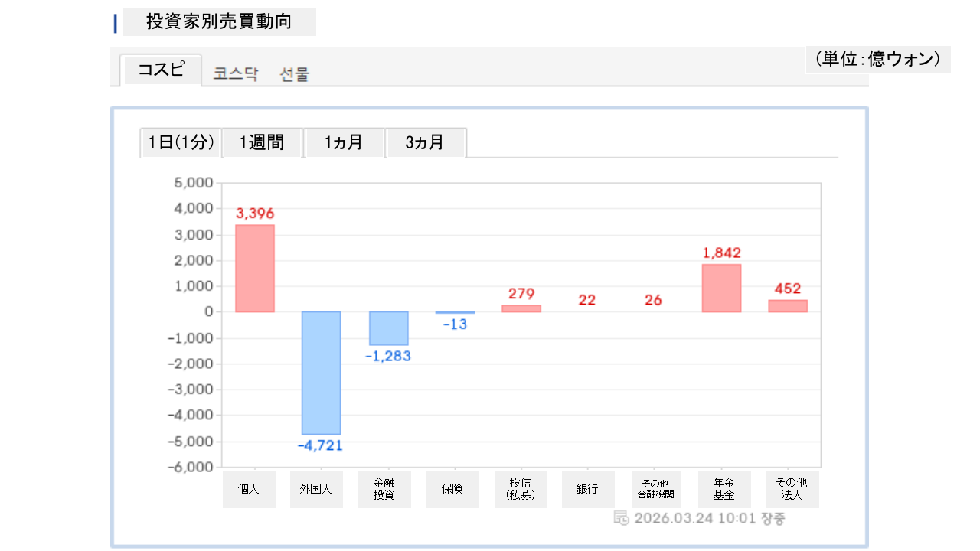Select the 保険 category label

point(452,489)
